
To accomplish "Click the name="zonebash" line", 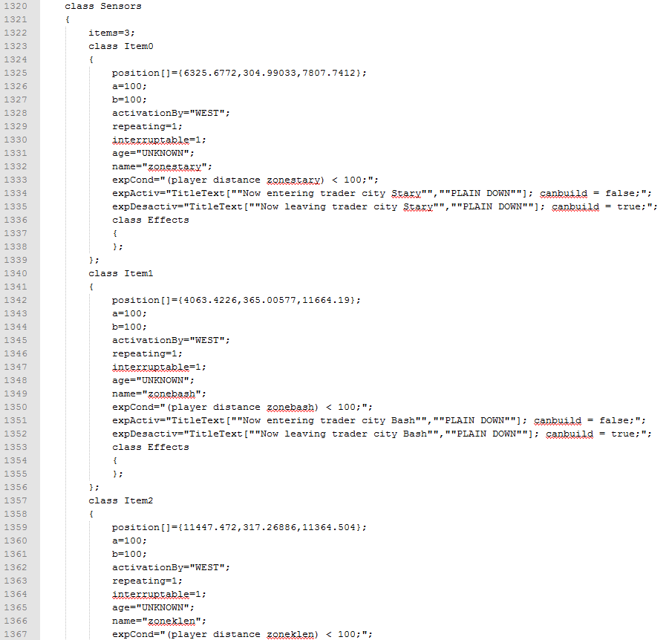I will (x=159, y=394).
